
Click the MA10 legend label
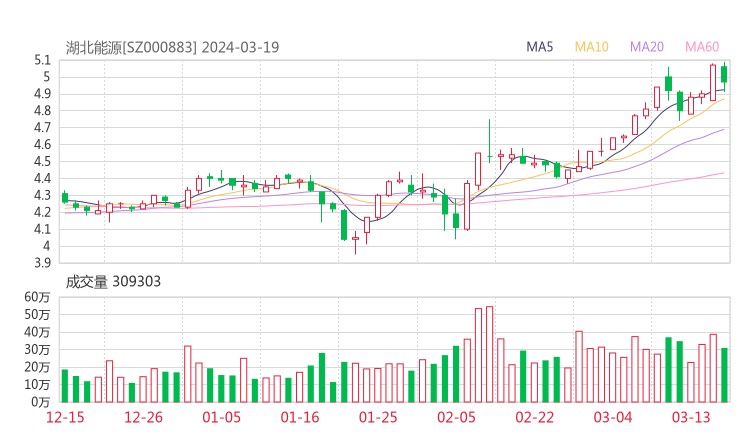click(591, 47)
